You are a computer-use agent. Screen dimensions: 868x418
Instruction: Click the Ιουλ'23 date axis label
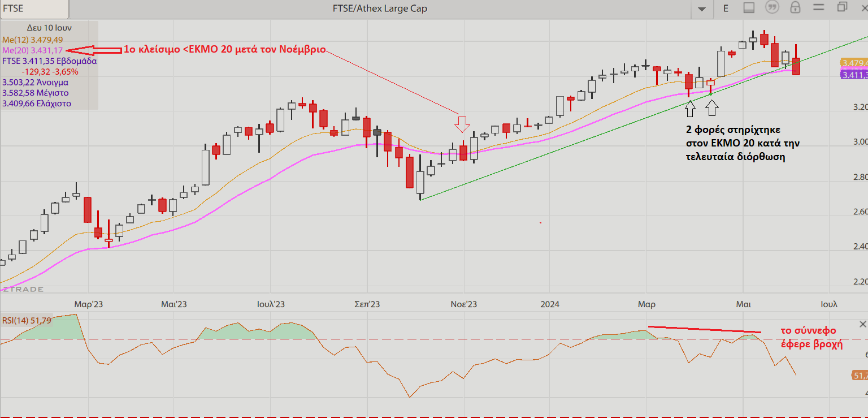point(270,304)
